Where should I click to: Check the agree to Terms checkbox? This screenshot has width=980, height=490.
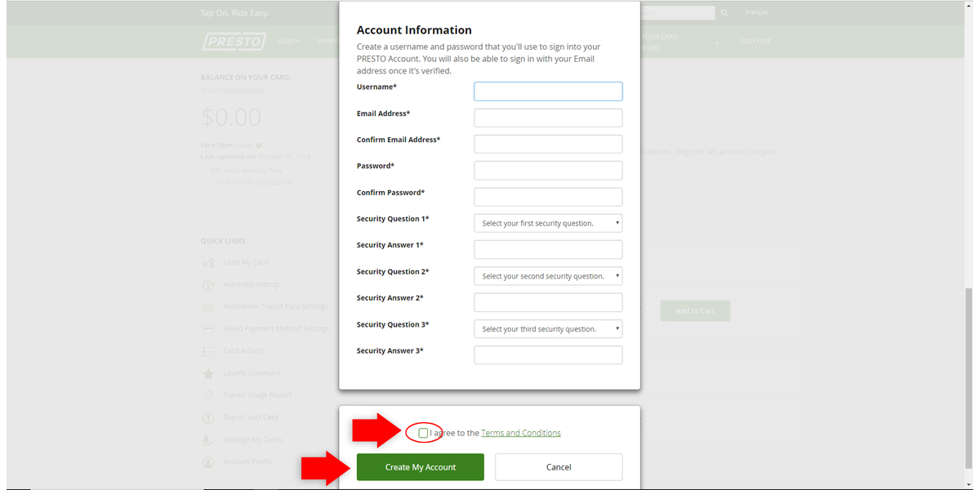[423, 433]
